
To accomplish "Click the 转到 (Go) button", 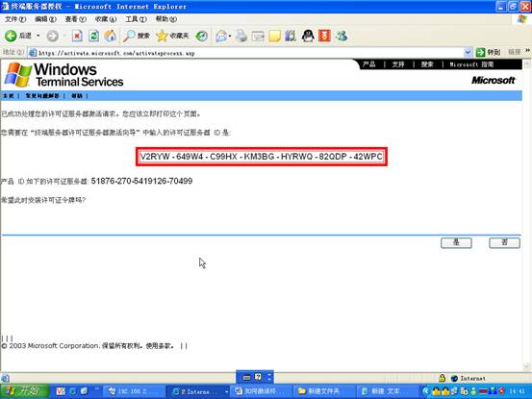I will coord(489,52).
